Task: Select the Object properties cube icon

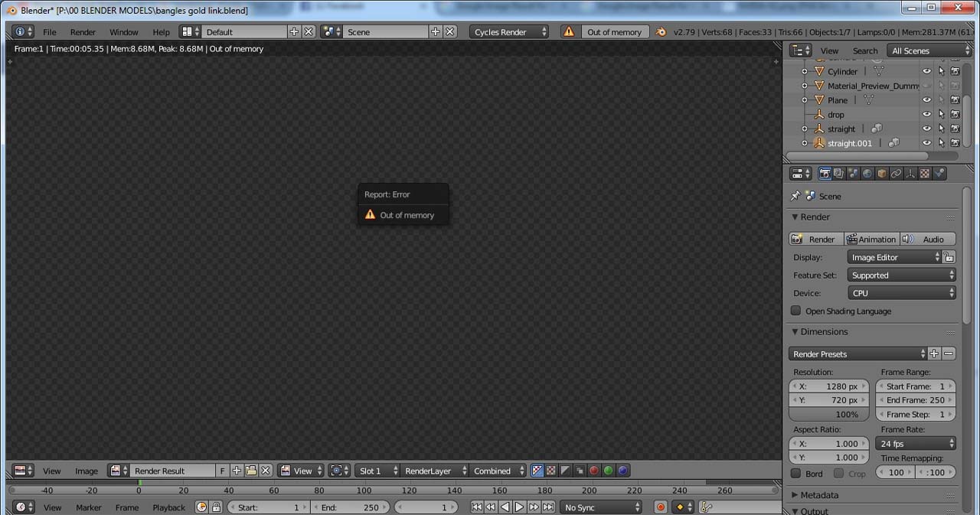Action: 882,173
